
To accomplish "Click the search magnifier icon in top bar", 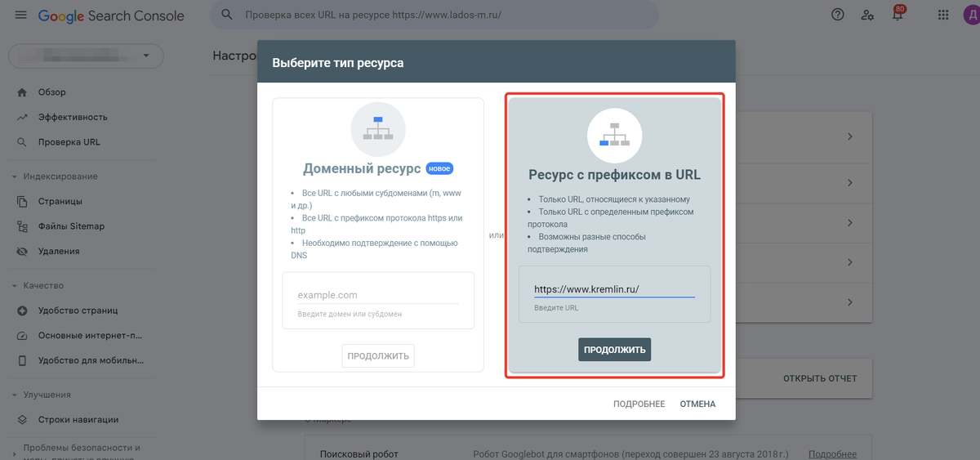I will click(x=228, y=15).
